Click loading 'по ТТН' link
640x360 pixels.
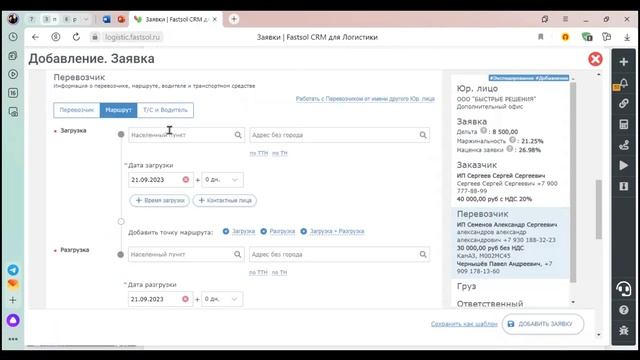[x=259, y=153]
